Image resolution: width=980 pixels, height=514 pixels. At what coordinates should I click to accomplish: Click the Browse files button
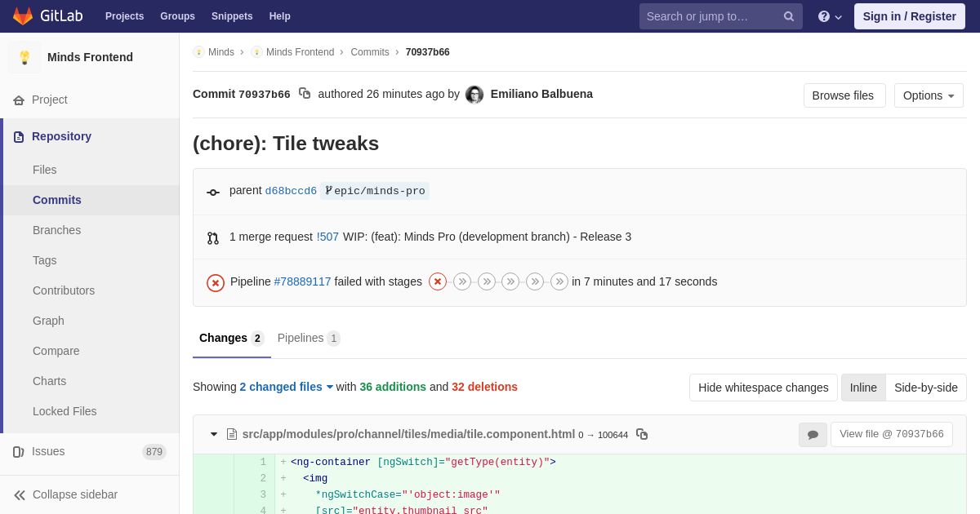coord(844,95)
